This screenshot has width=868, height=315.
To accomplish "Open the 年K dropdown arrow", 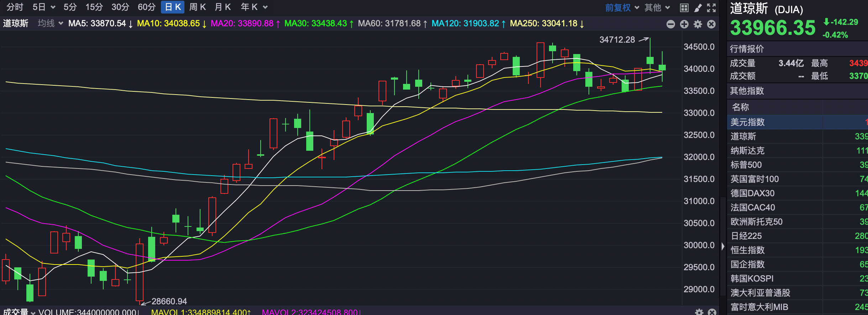I will 265,7.
